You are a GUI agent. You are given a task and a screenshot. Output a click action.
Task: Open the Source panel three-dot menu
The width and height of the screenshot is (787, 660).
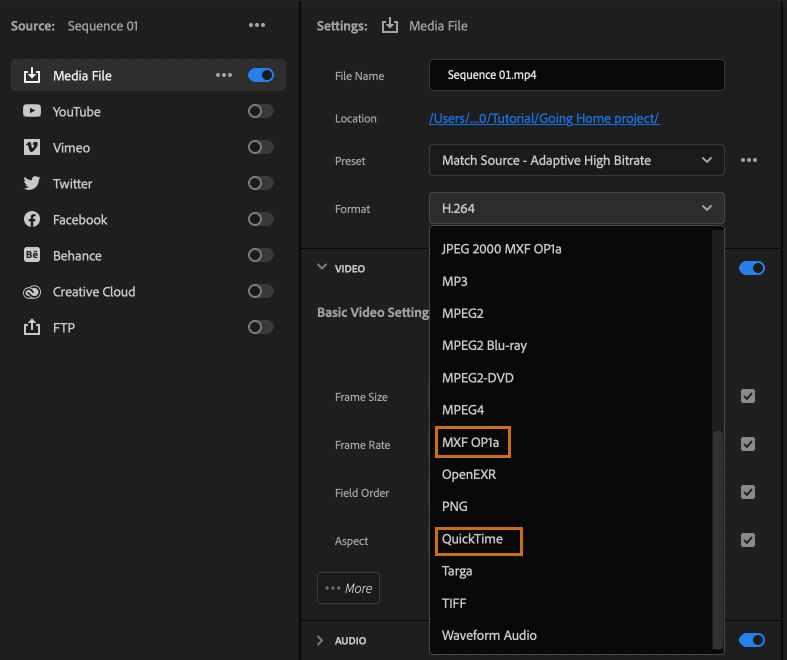pyautogui.click(x=257, y=25)
